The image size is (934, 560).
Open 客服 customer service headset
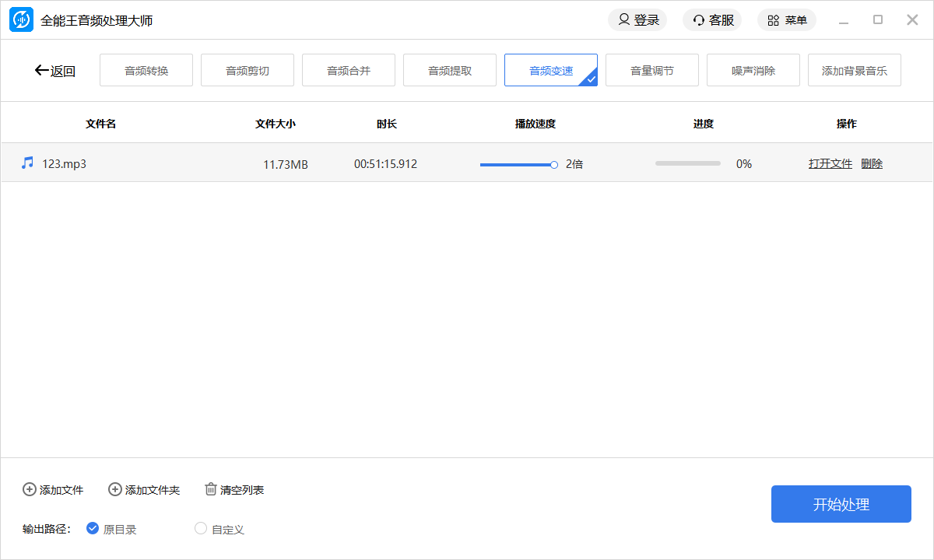tap(699, 20)
